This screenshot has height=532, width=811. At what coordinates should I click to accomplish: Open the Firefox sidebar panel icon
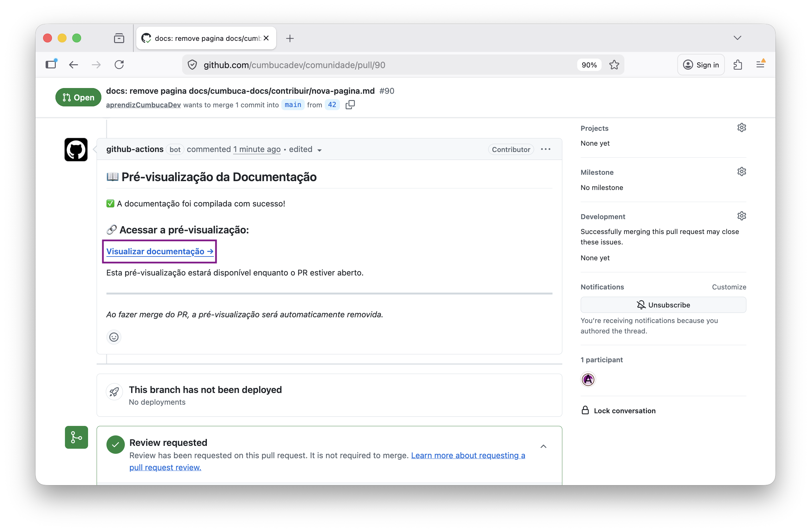(x=51, y=65)
